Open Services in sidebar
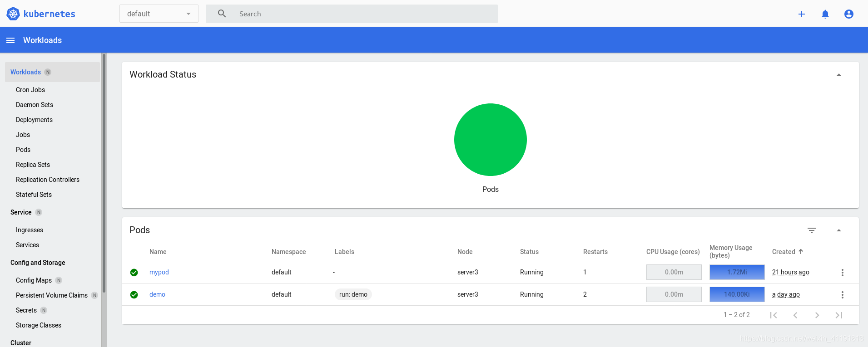 (x=27, y=245)
